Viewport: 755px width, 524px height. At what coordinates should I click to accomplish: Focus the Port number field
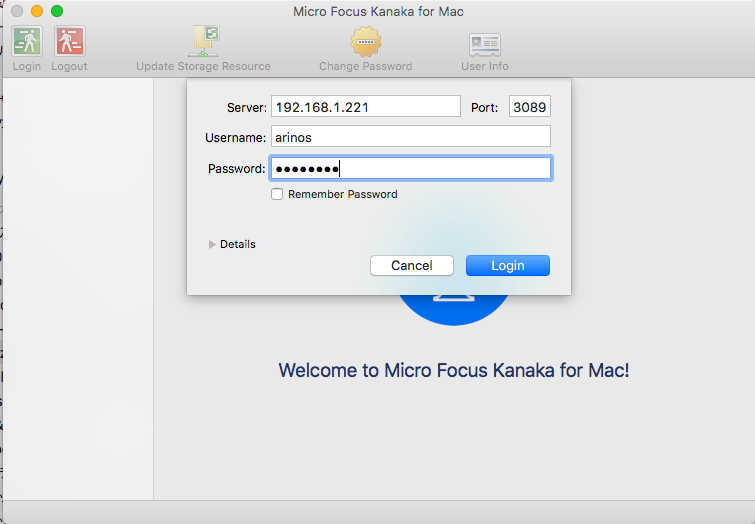coord(530,106)
